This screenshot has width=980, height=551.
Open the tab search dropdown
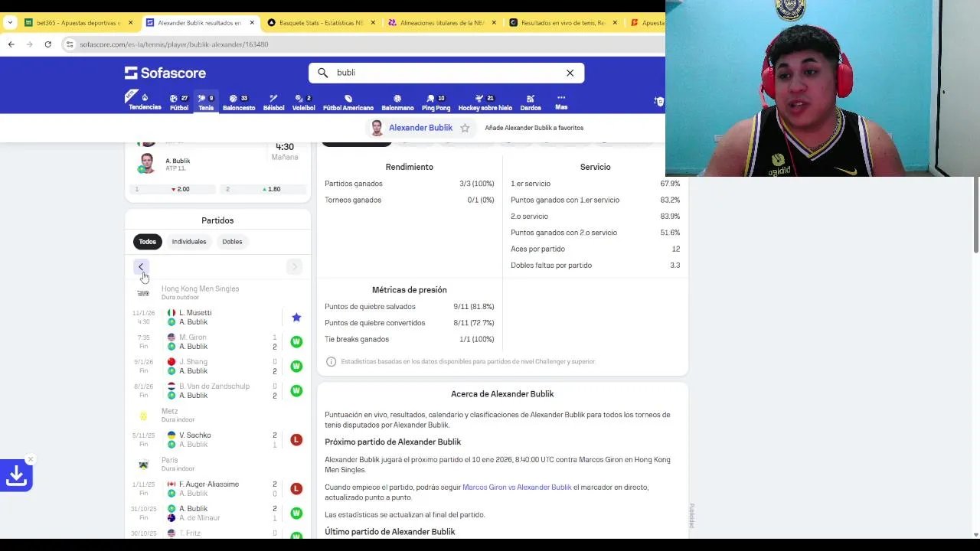[10, 23]
